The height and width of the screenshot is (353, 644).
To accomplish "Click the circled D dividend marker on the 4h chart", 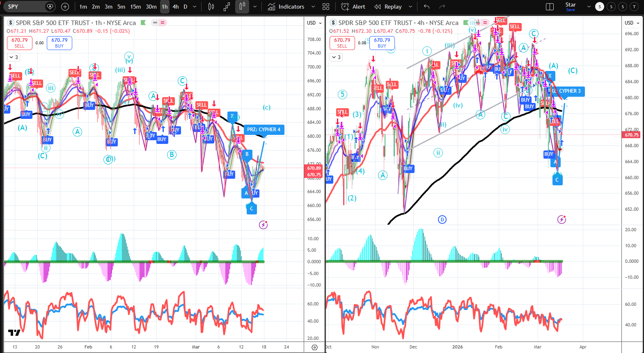I will pos(442,219).
